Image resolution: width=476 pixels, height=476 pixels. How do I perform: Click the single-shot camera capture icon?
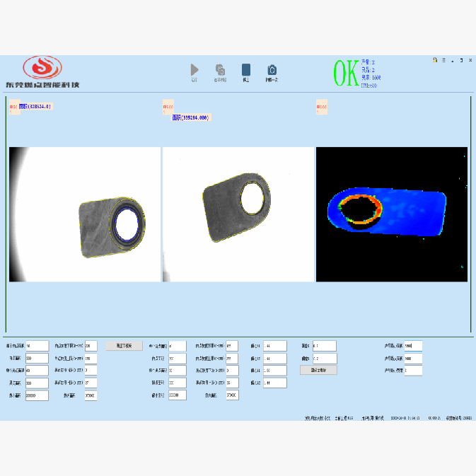(x=272, y=70)
